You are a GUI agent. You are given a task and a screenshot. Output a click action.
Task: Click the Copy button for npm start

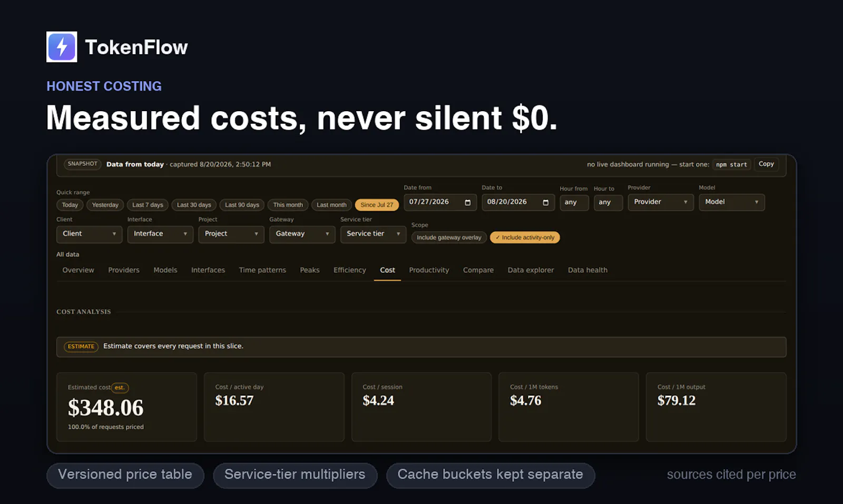pos(766,164)
